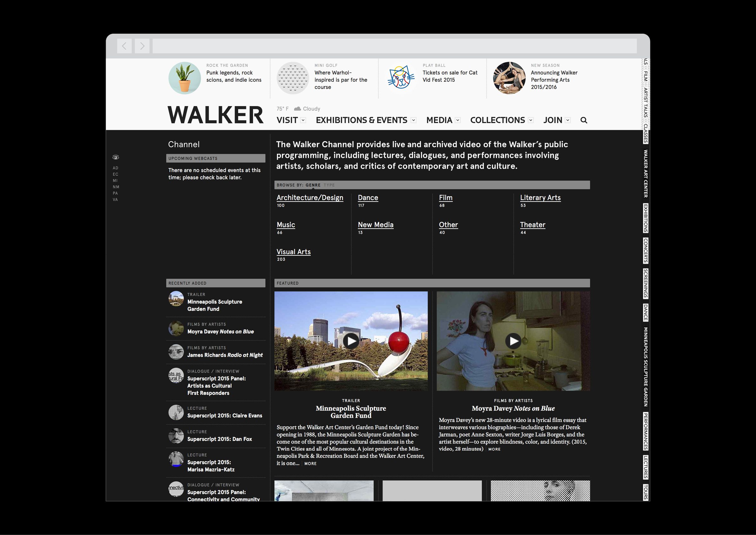Open the EXHIBITIONS & EVENTS menu item
The image size is (756, 535).
[362, 120]
